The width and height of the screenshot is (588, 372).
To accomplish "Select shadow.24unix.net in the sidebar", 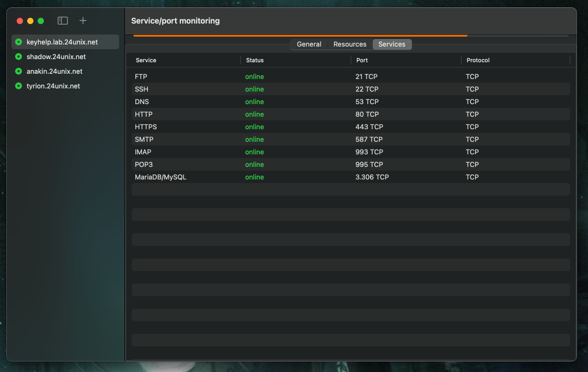I will click(56, 57).
